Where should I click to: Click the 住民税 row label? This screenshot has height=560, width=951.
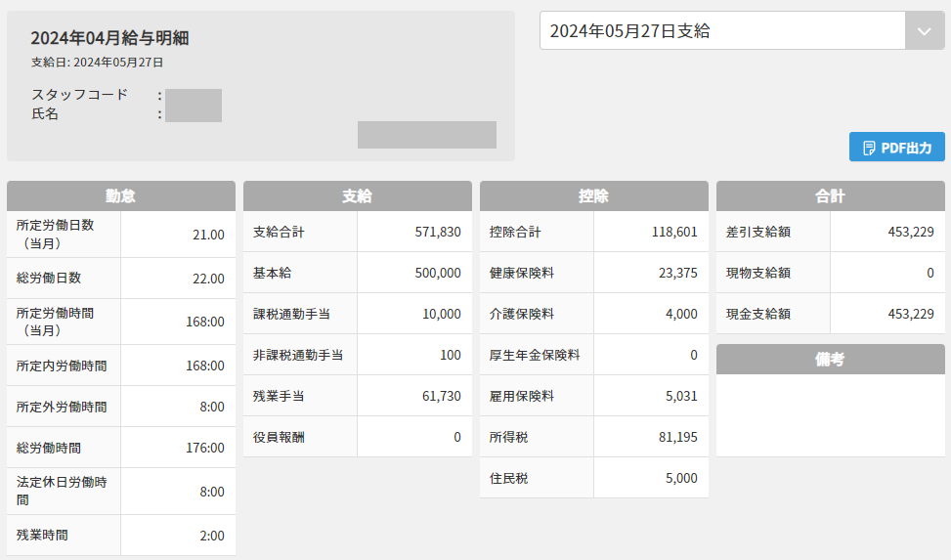[508, 479]
